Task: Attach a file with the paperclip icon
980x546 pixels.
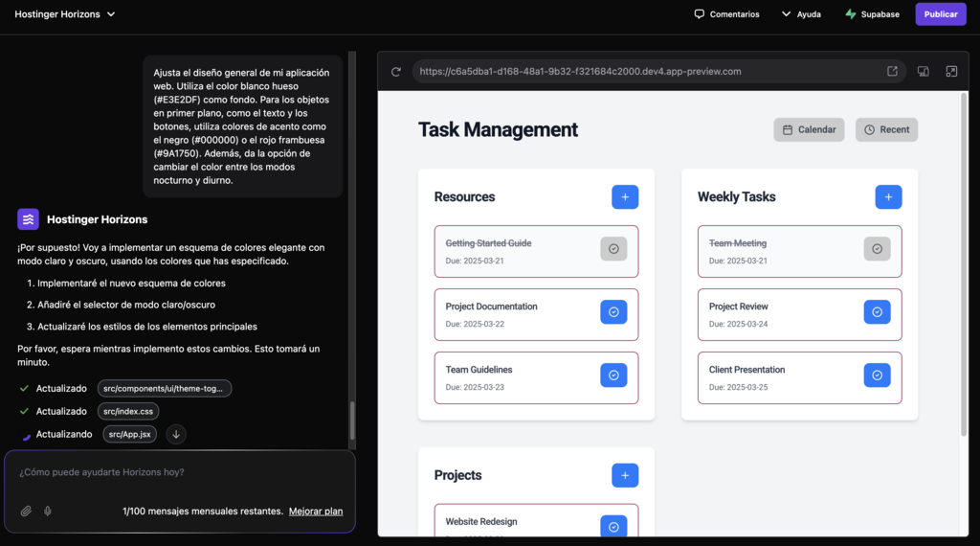Action: coord(26,511)
